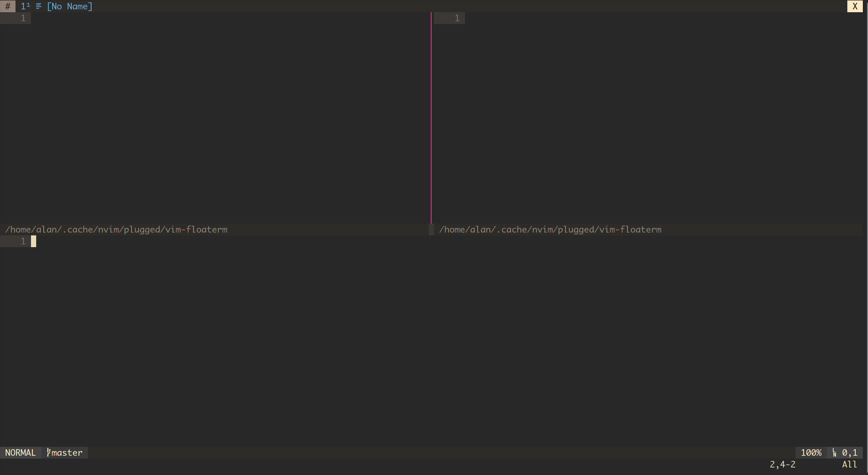Click the block cursor in the bottom window
The height and width of the screenshot is (475, 868).
tap(33, 241)
